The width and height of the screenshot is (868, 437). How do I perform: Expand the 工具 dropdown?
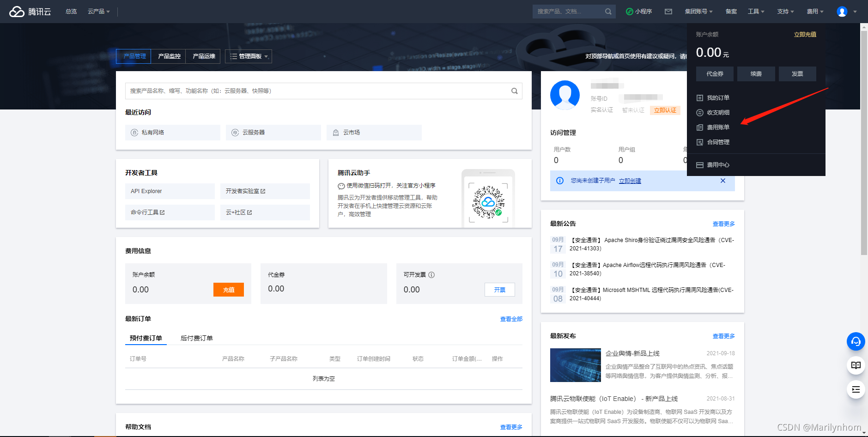point(756,12)
